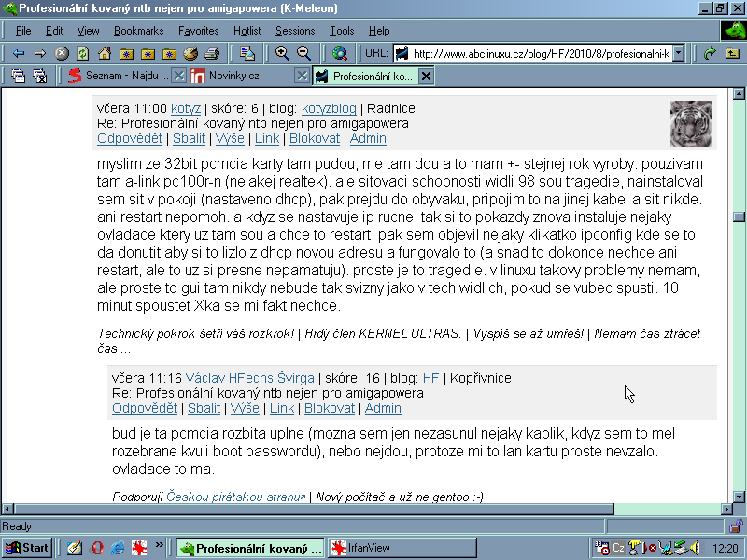Open the third folder icon after Home

coord(169,53)
